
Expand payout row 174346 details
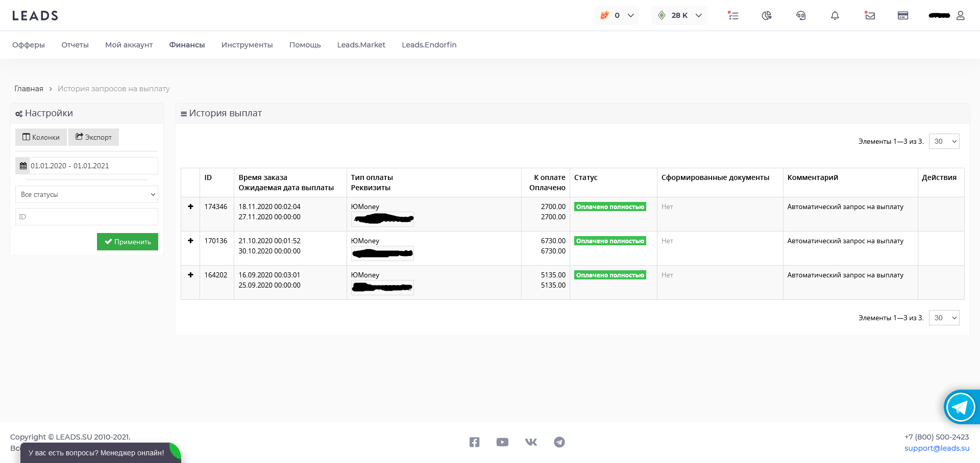click(x=190, y=207)
